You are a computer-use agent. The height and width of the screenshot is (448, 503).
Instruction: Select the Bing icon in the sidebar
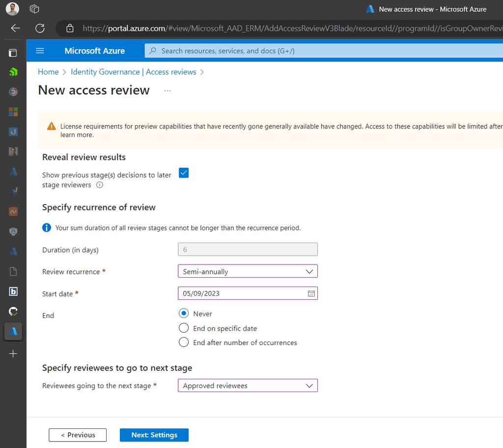tap(13, 291)
